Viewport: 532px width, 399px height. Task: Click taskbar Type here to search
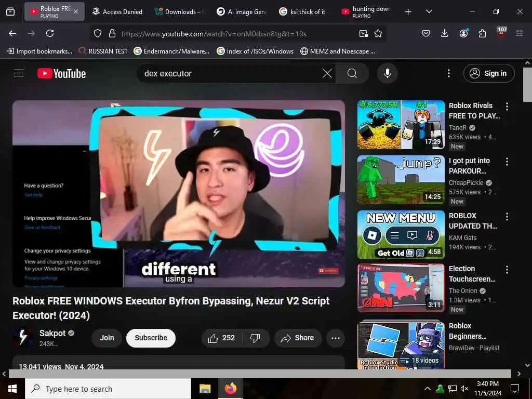tap(108, 389)
